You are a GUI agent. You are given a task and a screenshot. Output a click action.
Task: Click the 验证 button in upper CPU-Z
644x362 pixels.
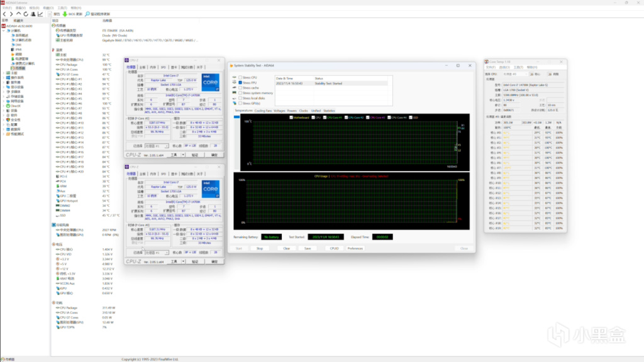coord(195,155)
